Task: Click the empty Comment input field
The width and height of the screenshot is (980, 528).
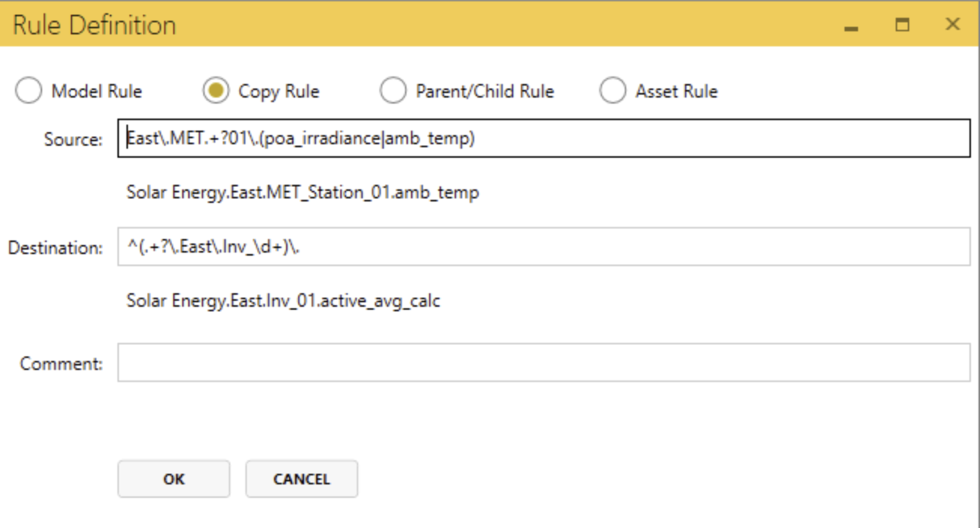Action: [544, 362]
